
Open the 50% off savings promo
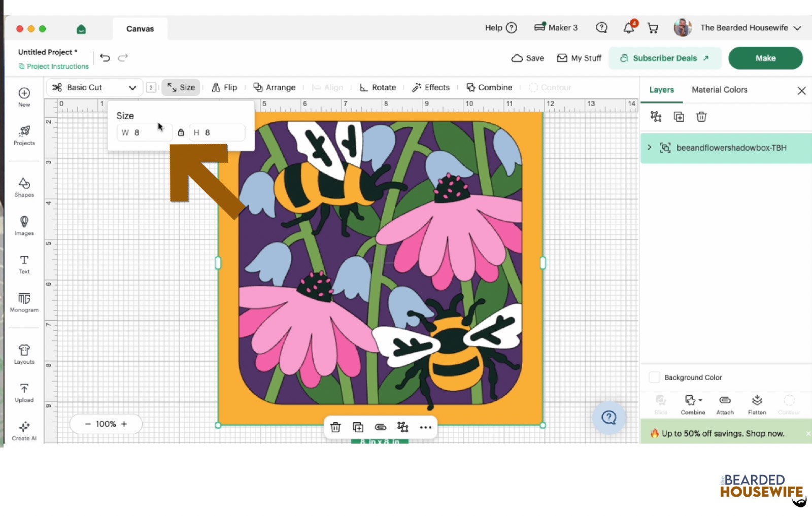click(x=723, y=433)
